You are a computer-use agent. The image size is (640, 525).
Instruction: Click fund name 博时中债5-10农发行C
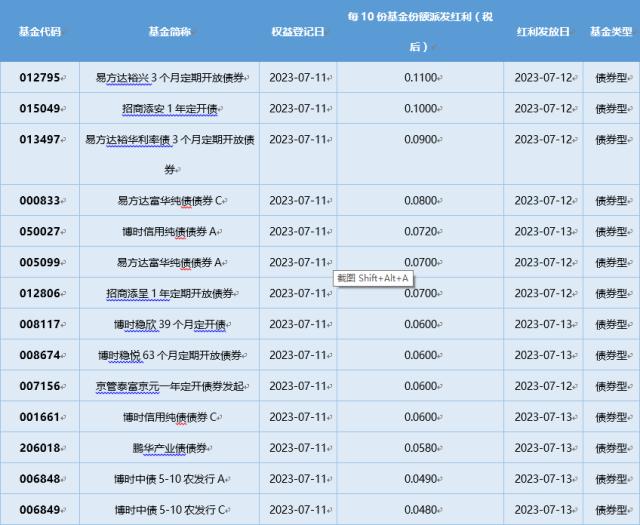pyautogui.click(x=169, y=510)
